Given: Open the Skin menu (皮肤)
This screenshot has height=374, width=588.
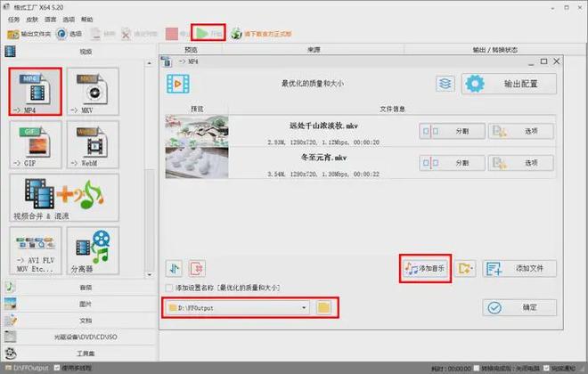Looking at the screenshot, I should pos(32,19).
